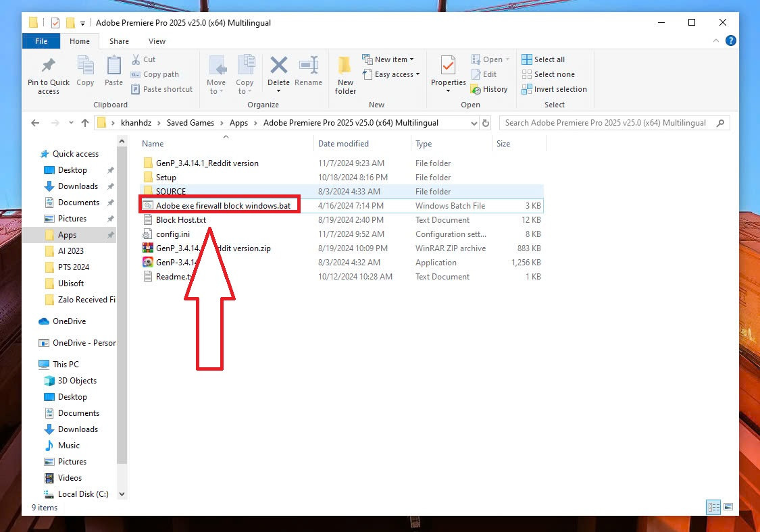Click the Delete icon in the ribbon
This screenshot has height=532, width=760.
coord(278,66)
